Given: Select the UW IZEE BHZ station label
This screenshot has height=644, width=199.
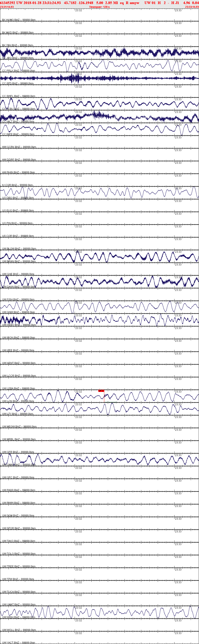Looking at the screenshot, I should 18,350.
